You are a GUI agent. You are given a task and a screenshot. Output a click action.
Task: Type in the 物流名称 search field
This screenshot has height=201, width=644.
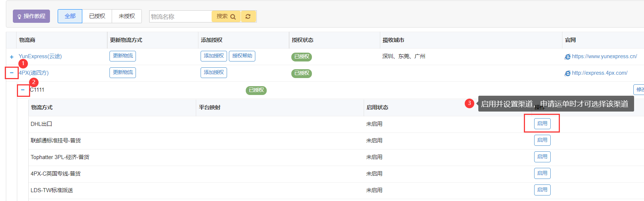[x=180, y=17]
